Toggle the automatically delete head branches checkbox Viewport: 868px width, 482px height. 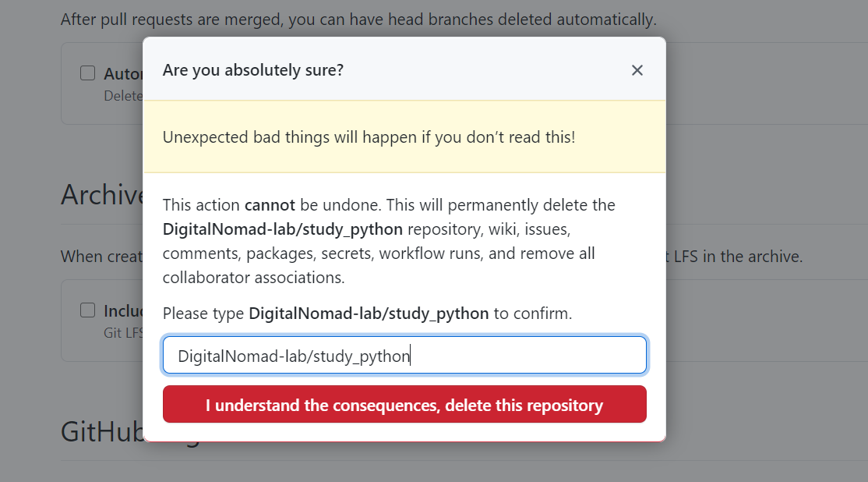point(88,73)
